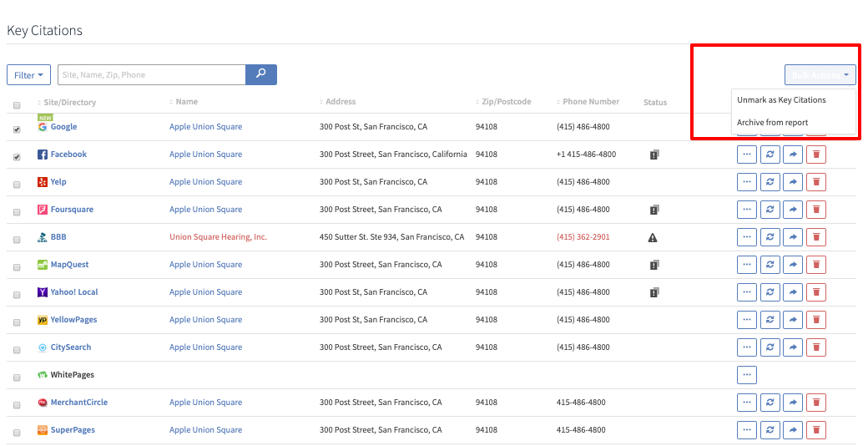Refresh the Facebook citation
868x446 pixels.
click(770, 155)
